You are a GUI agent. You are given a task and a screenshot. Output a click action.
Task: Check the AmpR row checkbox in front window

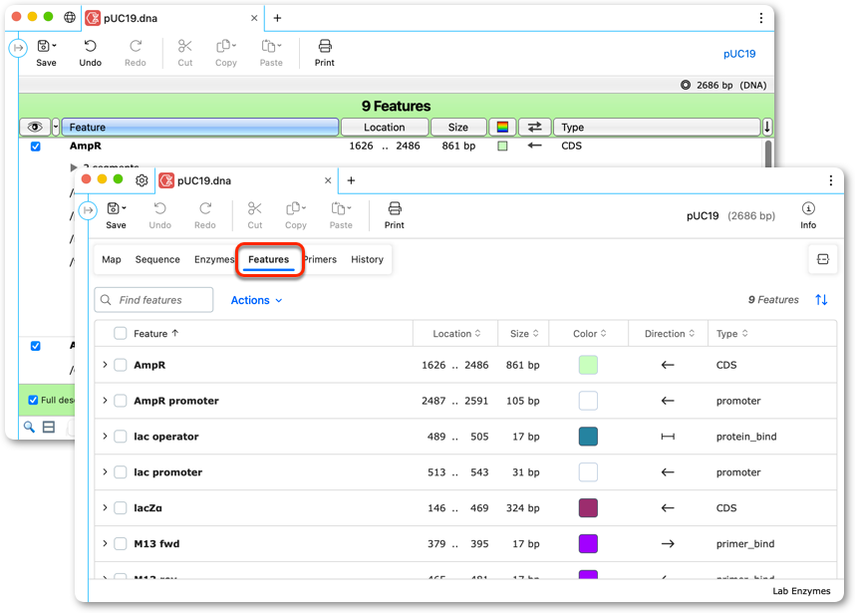coord(120,365)
